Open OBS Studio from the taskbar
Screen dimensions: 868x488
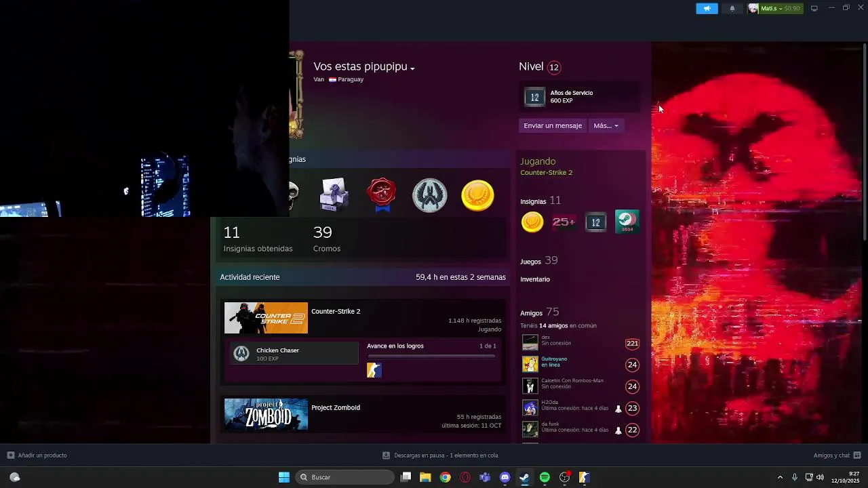click(564, 477)
